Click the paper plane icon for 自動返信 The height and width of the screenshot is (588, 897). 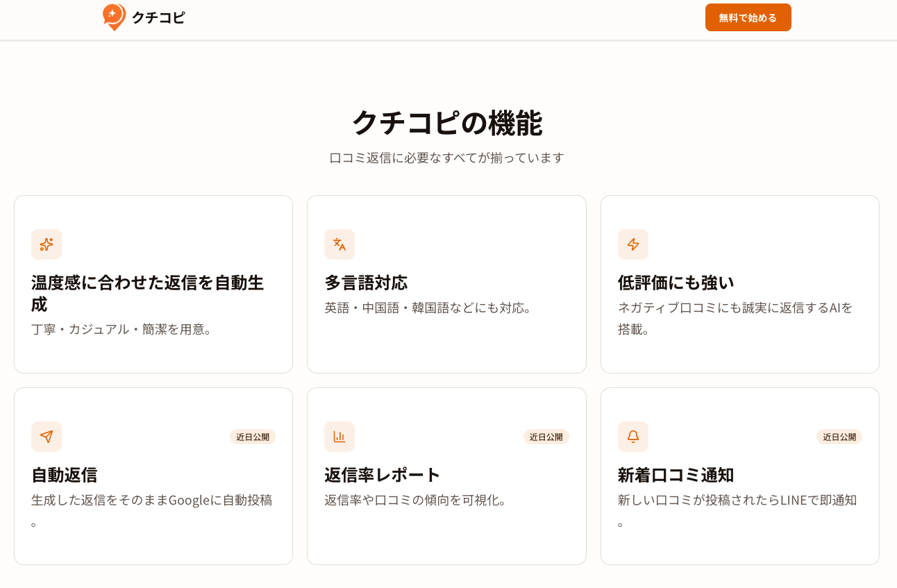(46, 437)
